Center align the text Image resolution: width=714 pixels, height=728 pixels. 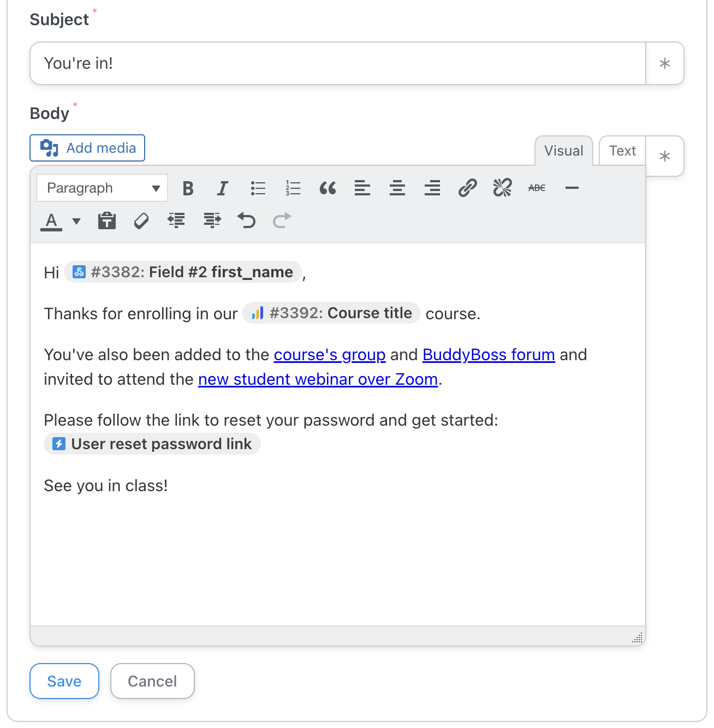397,188
